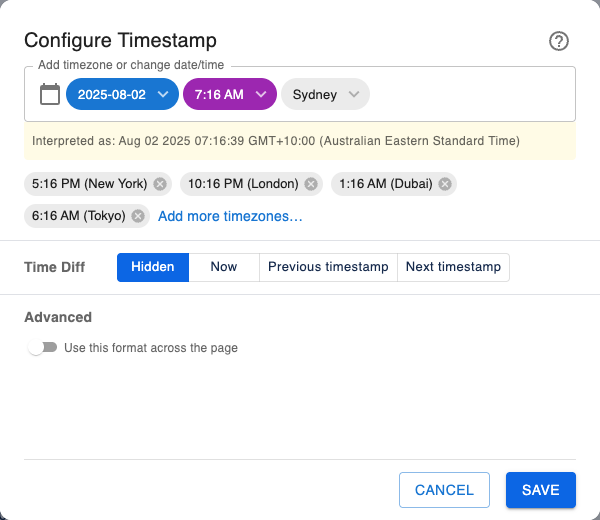Click the 1:16 AM (Dubai) chip text
The width and height of the screenshot is (600, 520).
click(x=386, y=184)
